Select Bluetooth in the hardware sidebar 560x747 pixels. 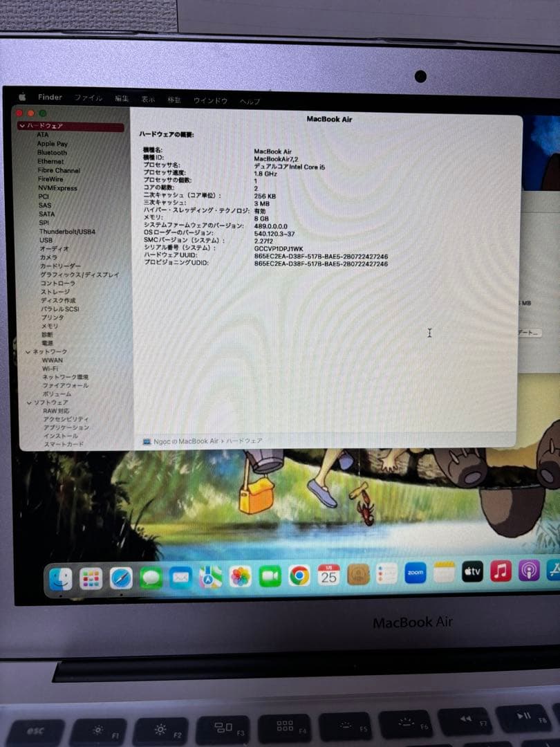click(x=53, y=152)
